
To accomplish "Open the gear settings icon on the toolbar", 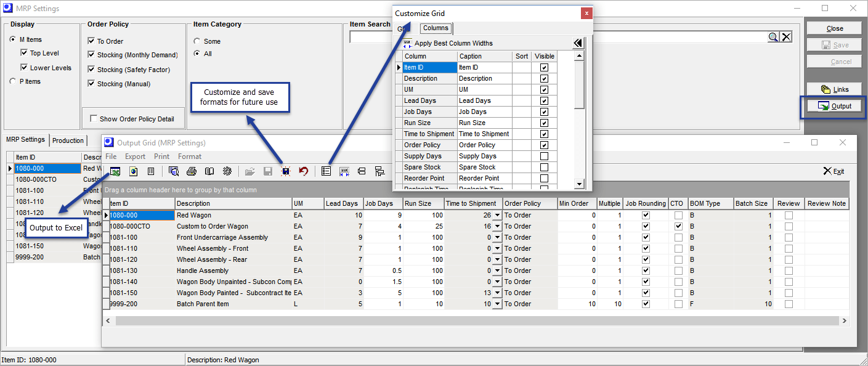I will 226,171.
